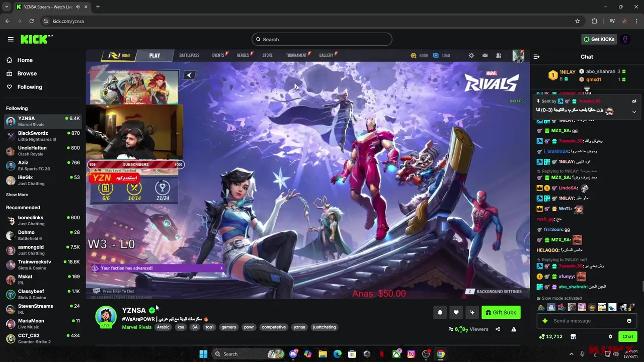The width and height of the screenshot is (644, 362).
Task: Click the game's settings gear in stream
Action: 471,55
